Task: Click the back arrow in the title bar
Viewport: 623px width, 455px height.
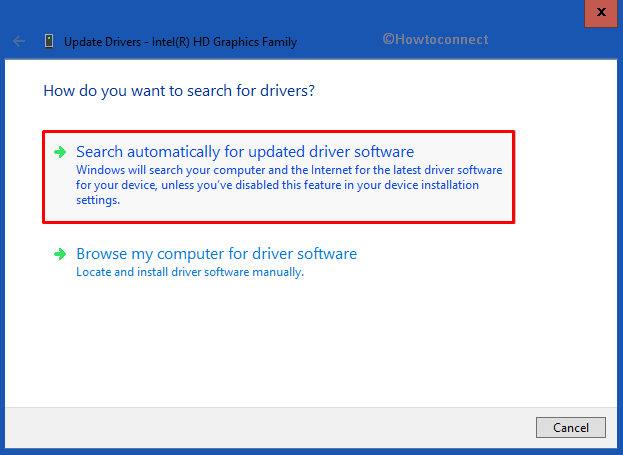Action: 19,41
